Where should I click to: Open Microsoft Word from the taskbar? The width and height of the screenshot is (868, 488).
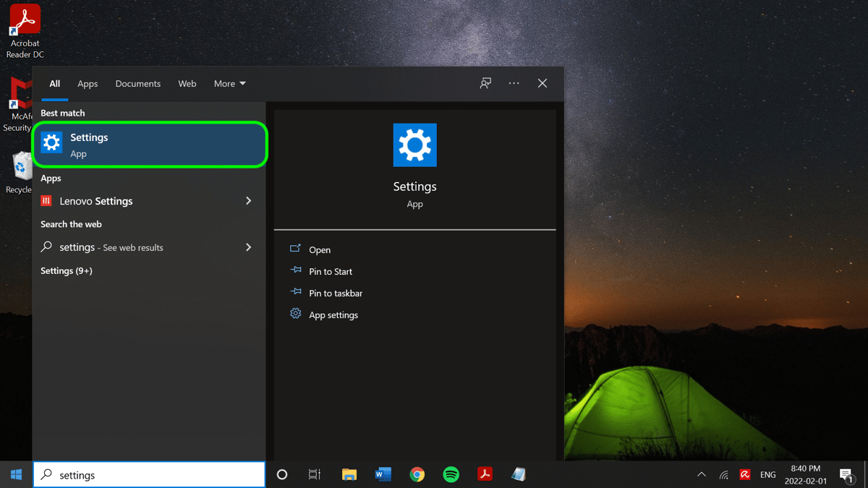click(x=383, y=474)
